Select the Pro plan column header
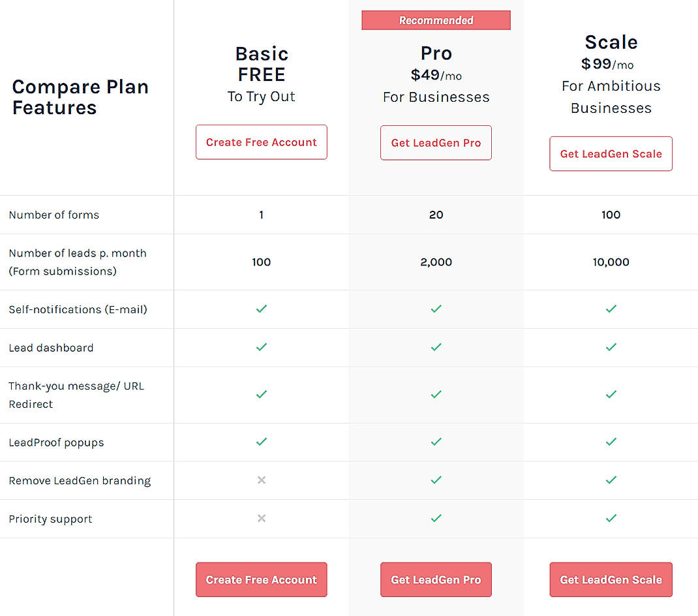The image size is (698, 616). click(x=436, y=54)
